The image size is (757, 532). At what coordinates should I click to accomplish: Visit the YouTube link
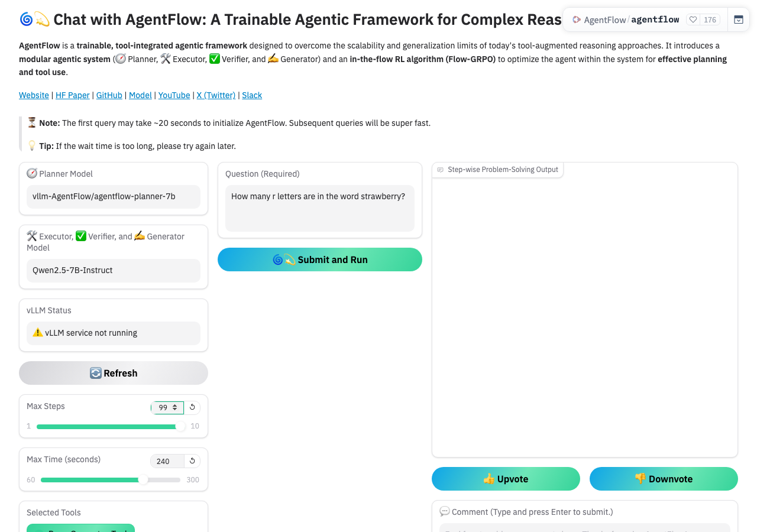(x=174, y=95)
